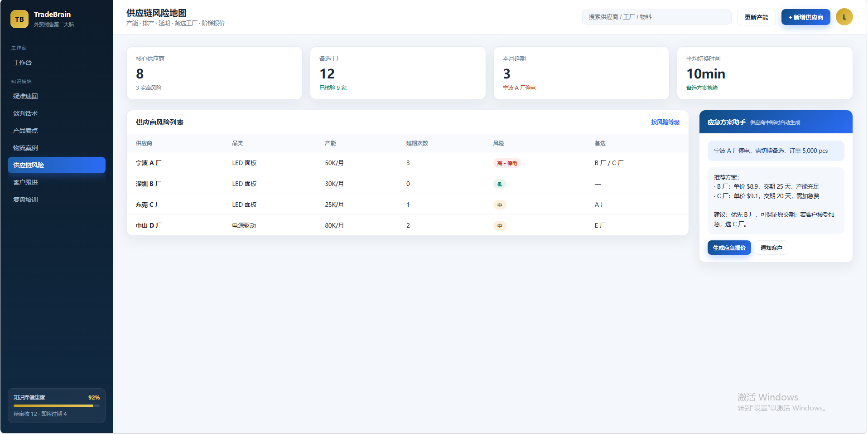This screenshot has height=434, width=868.
Task: Click the 80K/月 capacity value
Action: tap(334, 225)
